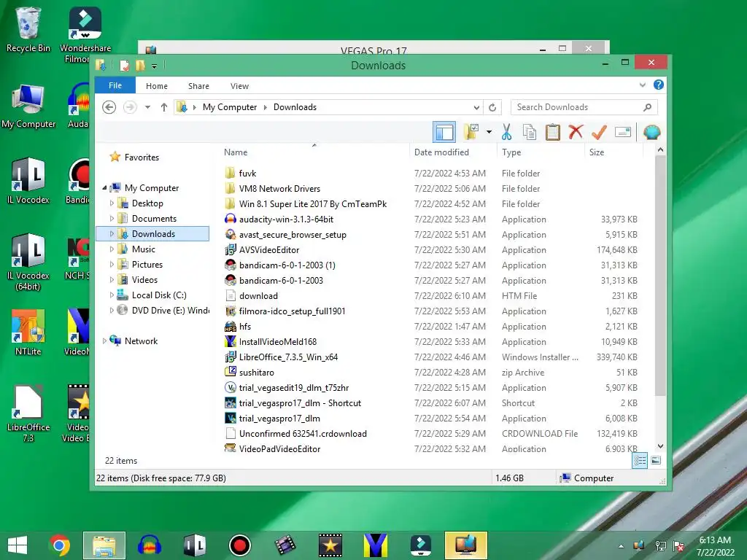Select the fuvk folder
This screenshot has height=560, width=747.
(x=247, y=174)
